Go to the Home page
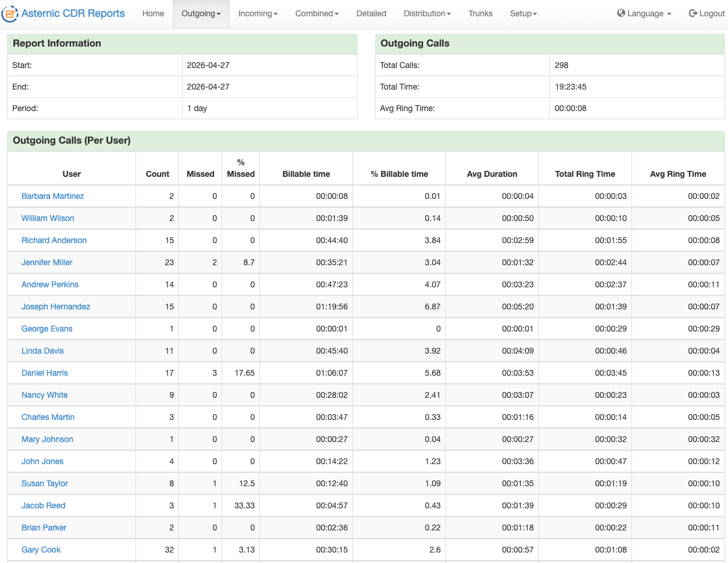Viewport: 728px width, 563px height. point(153,13)
